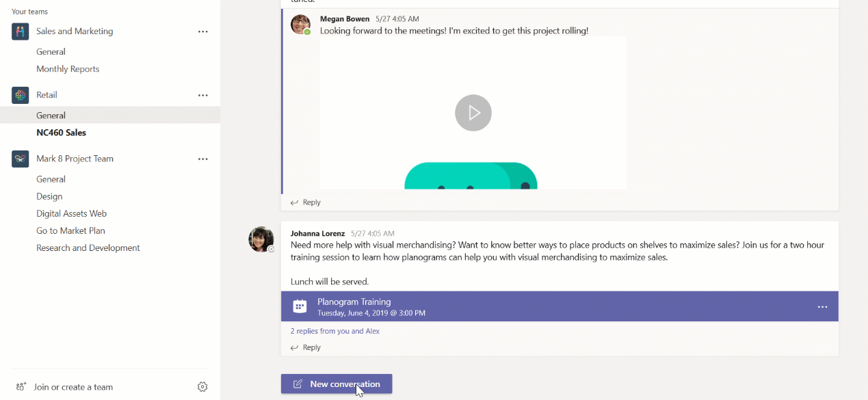Select the Design channel under Mark 8

pos(49,196)
